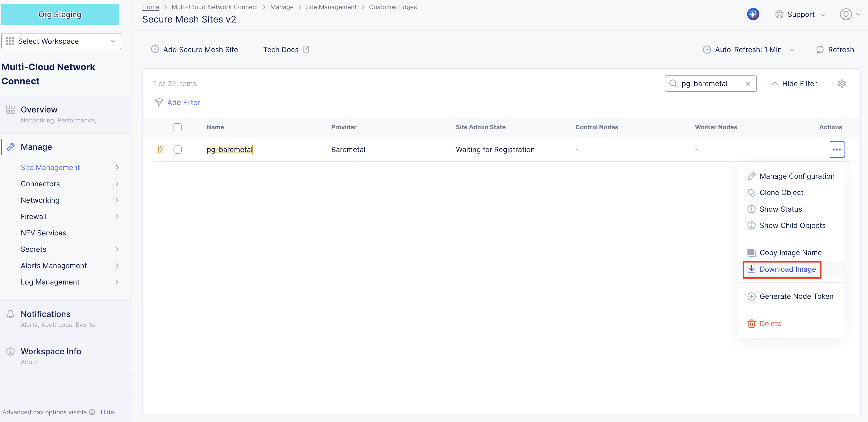868x422 pixels.
Task: Open table settings gear icon
Action: point(841,84)
